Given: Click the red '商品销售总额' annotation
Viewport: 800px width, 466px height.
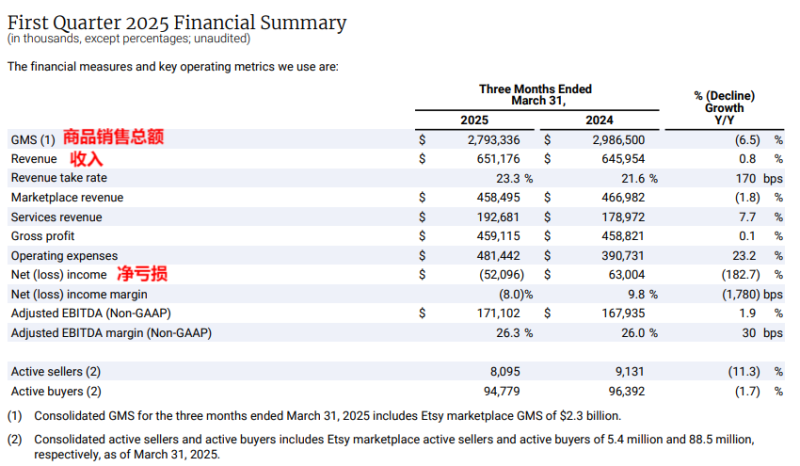Looking at the screenshot, I should [112, 138].
